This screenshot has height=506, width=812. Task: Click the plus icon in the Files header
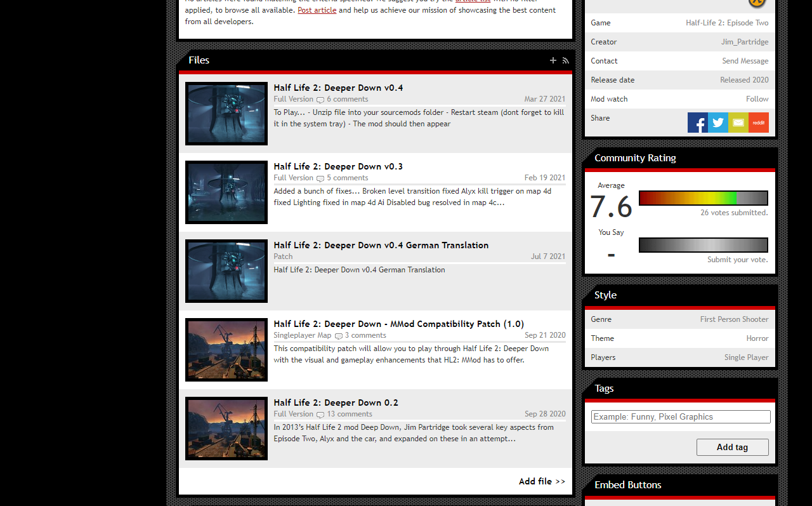pyautogui.click(x=553, y=60)
